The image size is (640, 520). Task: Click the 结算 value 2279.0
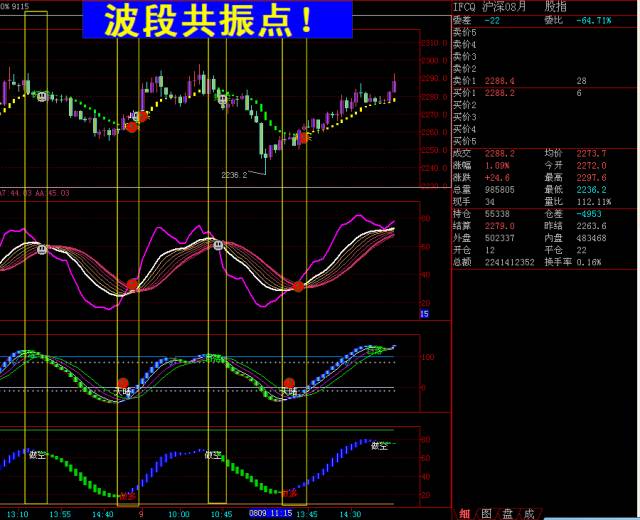[500, 226]
